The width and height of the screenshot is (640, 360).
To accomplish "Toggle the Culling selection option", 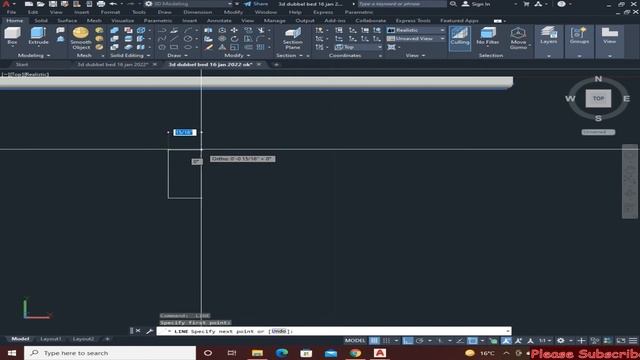I will (460, 38).
